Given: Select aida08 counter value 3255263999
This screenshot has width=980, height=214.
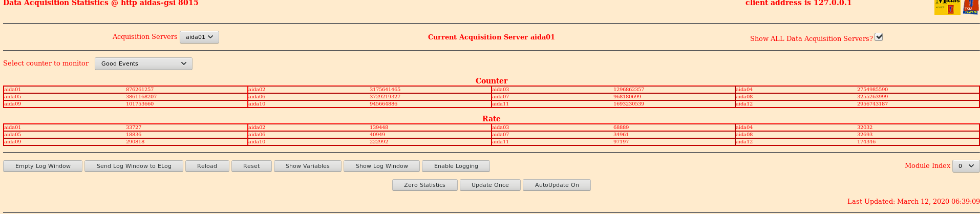Looking at the screenshot, I should [x=872, y=97].
